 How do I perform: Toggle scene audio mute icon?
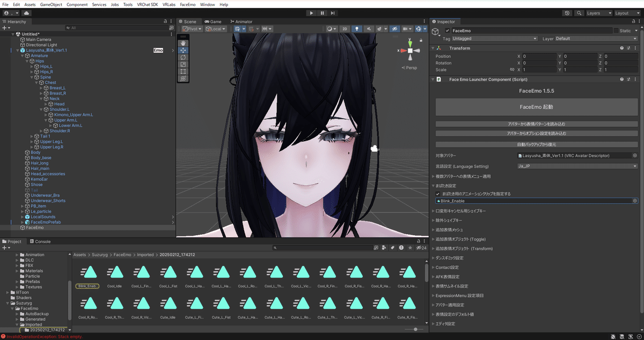point(369,29)
